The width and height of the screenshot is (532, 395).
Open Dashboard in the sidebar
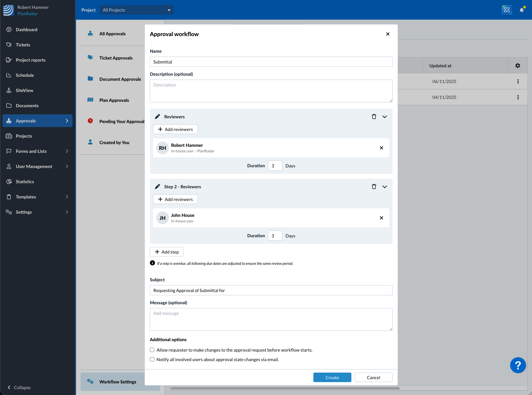coord(26,30)
